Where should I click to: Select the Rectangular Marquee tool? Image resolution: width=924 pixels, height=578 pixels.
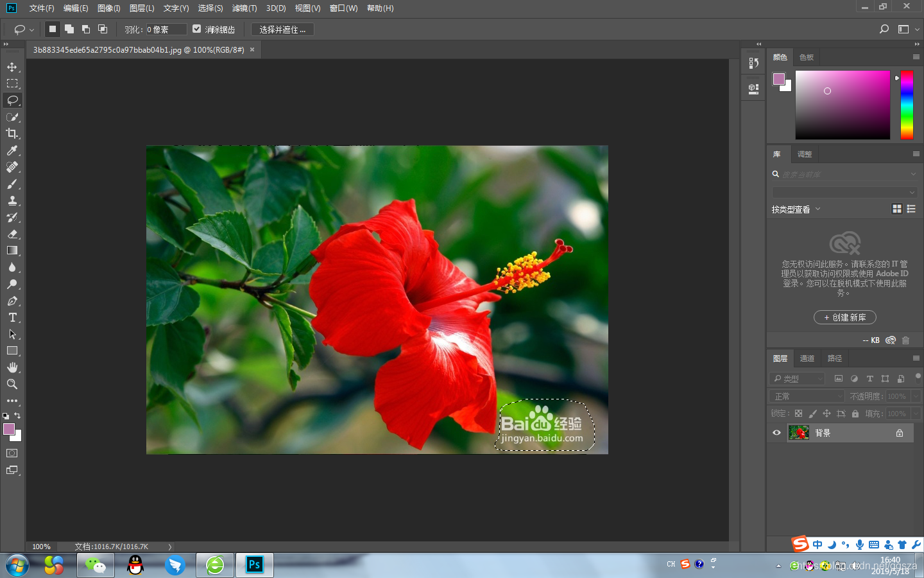click(12, 83)
